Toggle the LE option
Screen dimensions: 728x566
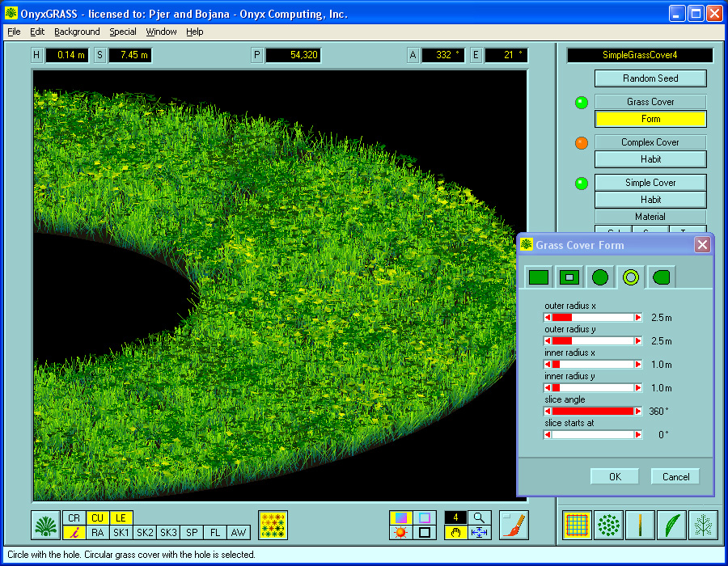pyautogui.click(x=121, y=517)
